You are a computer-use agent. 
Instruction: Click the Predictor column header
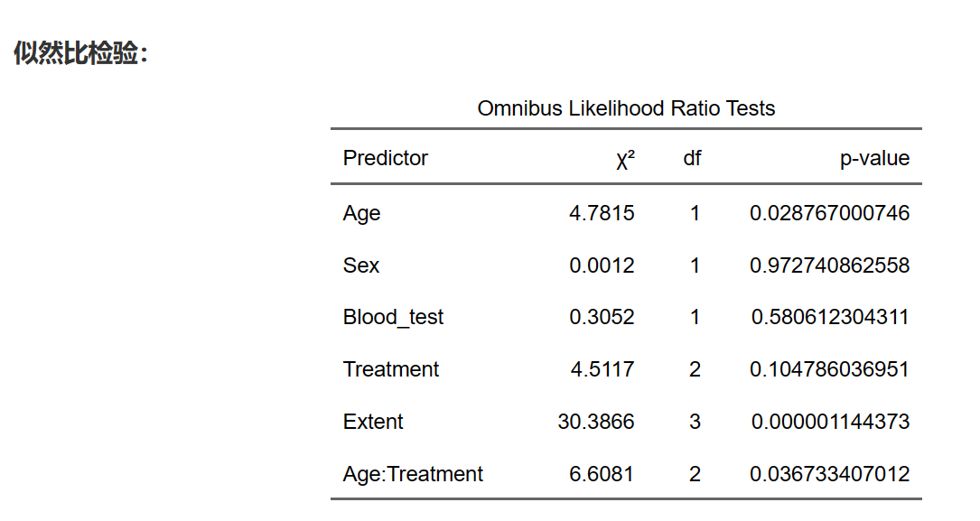pyautogui.click(x=386, y=159)
